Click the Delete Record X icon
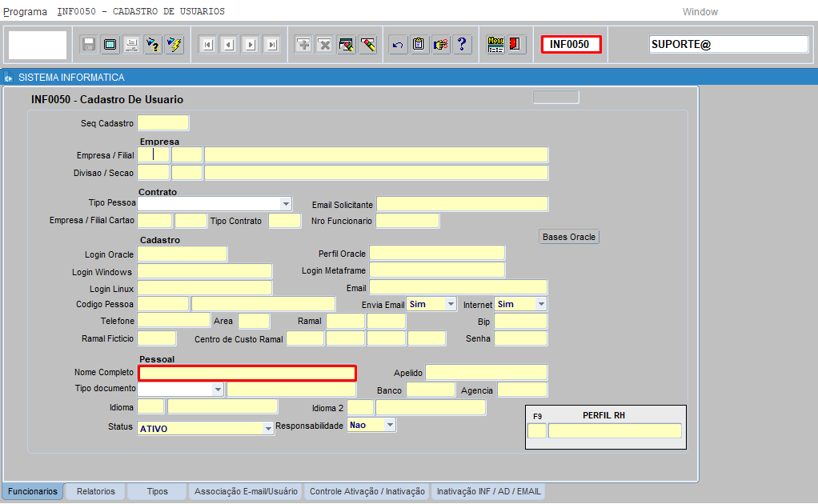 pyautogui.click(x=324, y=44)
